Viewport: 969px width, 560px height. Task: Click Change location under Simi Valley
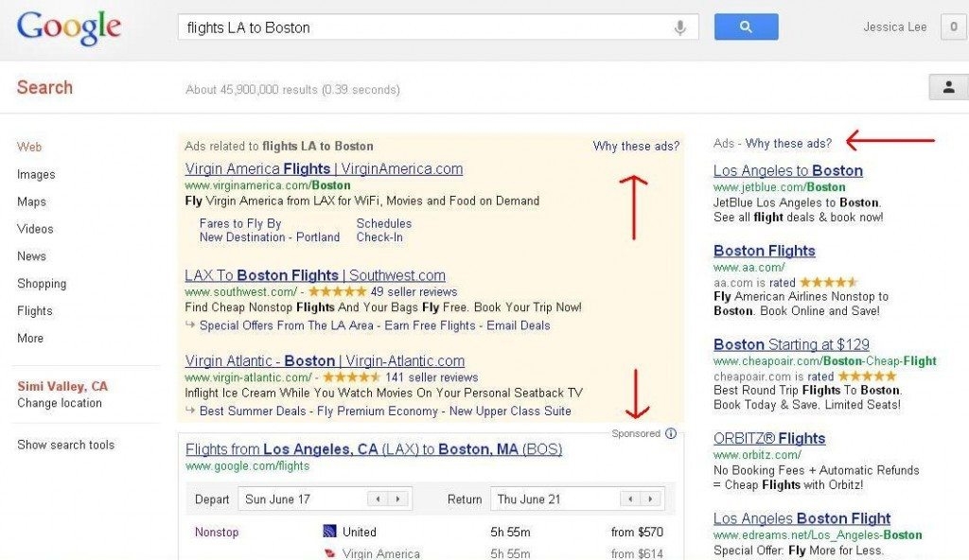59,403
